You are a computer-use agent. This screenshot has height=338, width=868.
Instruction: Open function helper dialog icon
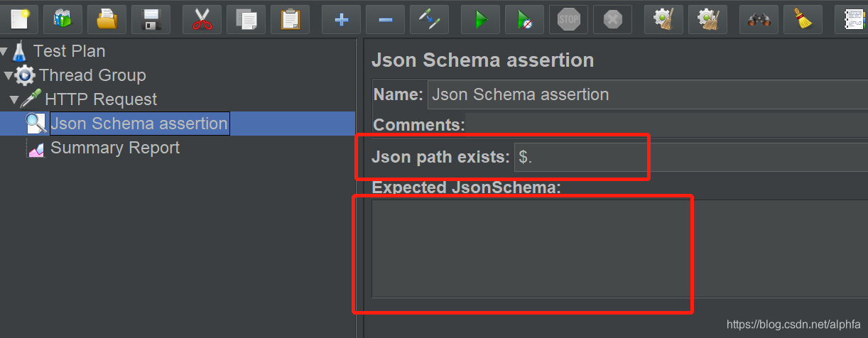[851, 19]
